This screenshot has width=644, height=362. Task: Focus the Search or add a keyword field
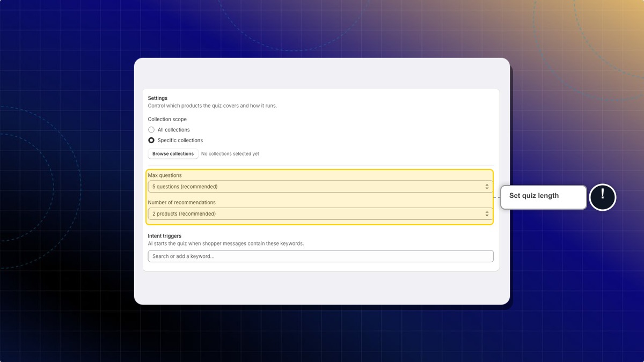pos(320,256)
